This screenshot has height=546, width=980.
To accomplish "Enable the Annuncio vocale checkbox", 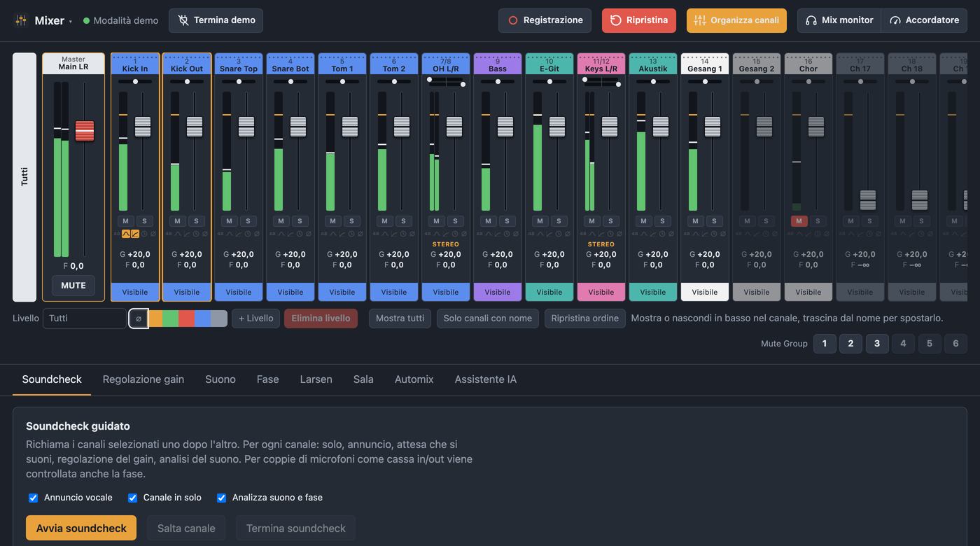I will coord(33,498).
